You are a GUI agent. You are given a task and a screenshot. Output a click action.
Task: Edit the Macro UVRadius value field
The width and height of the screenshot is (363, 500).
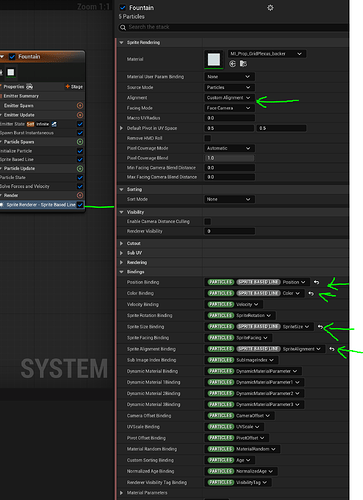click(229, 118)
